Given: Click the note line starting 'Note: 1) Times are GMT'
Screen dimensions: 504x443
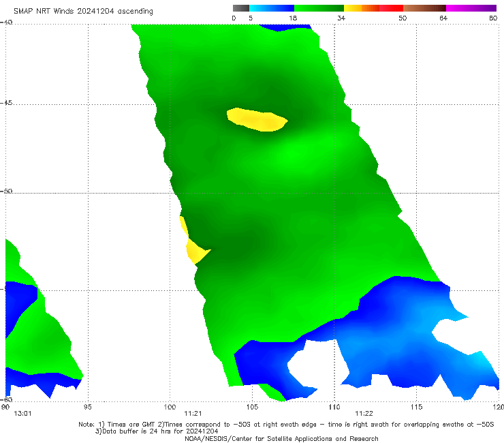Looking at the screenshot, I should (286, 425).
